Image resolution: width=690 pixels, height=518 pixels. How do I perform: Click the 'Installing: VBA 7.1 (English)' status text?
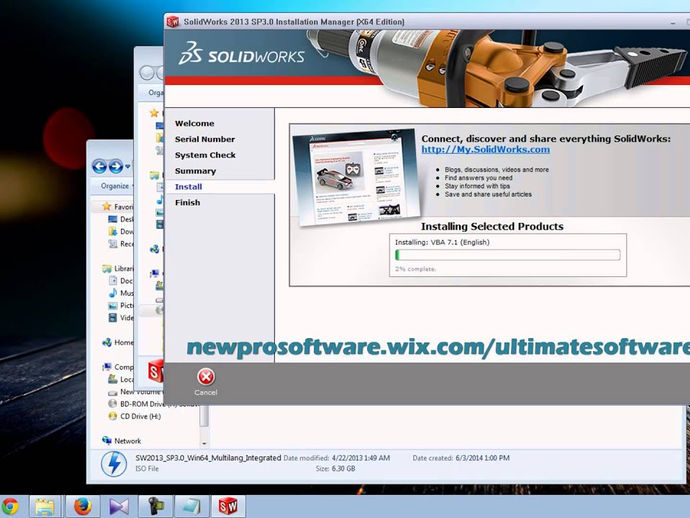(442, 242)
